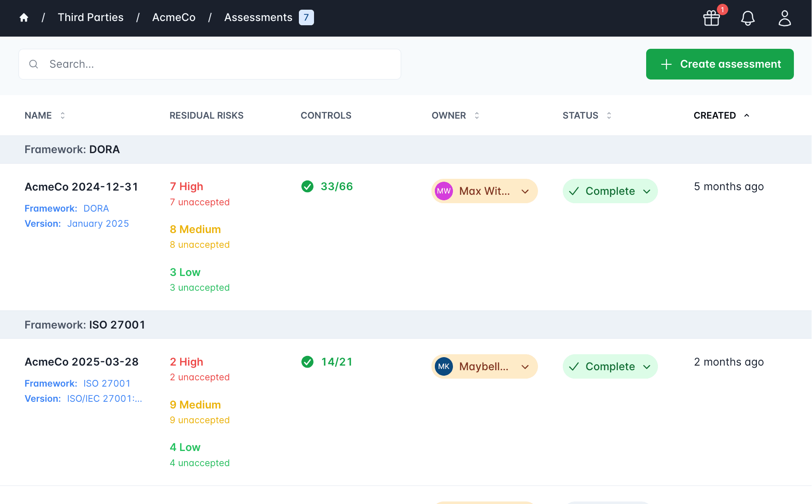This screenshot has width=812, height=504.
Task: Go to Third Parties breadcrumb
Action: pyautogui.click(x=91, y=17)
